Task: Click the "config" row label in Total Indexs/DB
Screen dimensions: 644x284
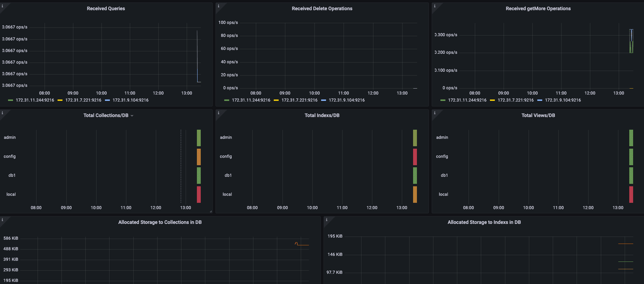Action: [x=226, y=156]
